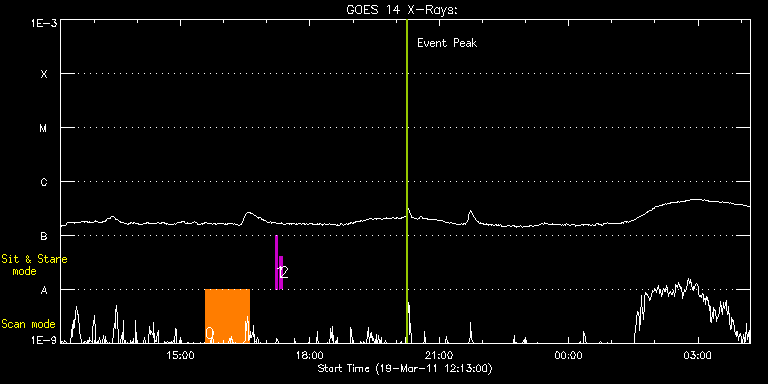Click the 21:00 time axis tick label
Screen dimensions: 768x384
click(439, 354)
